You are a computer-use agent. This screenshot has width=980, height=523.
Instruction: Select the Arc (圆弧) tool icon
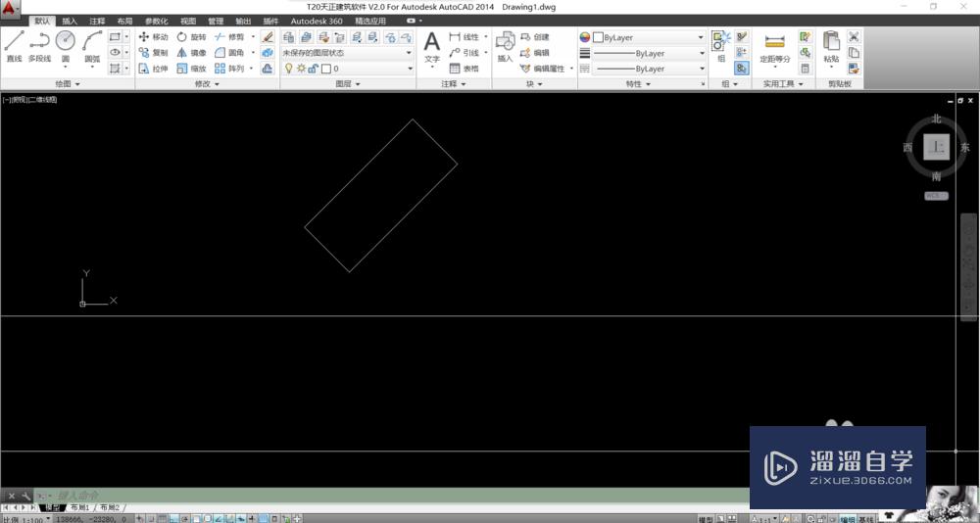(92, 40)
